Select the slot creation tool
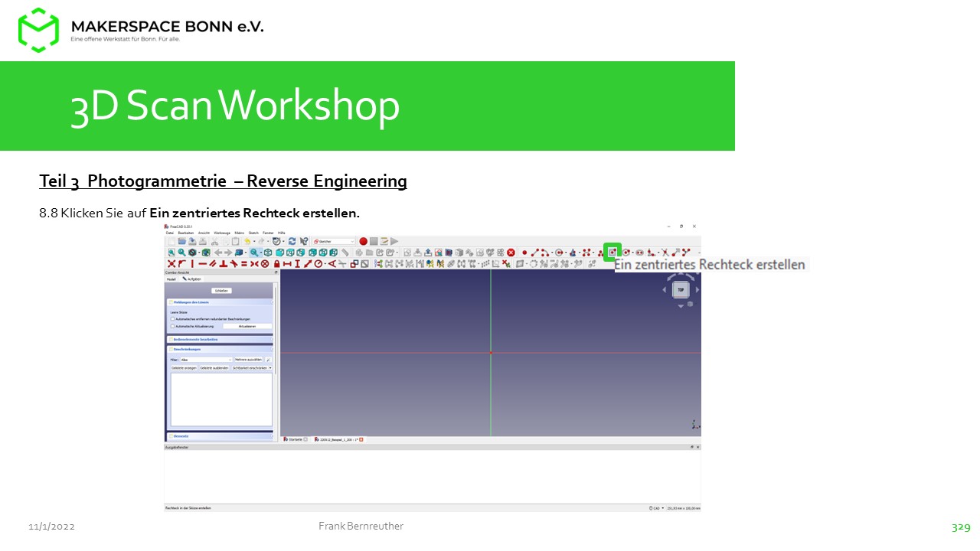 [640, 253]
